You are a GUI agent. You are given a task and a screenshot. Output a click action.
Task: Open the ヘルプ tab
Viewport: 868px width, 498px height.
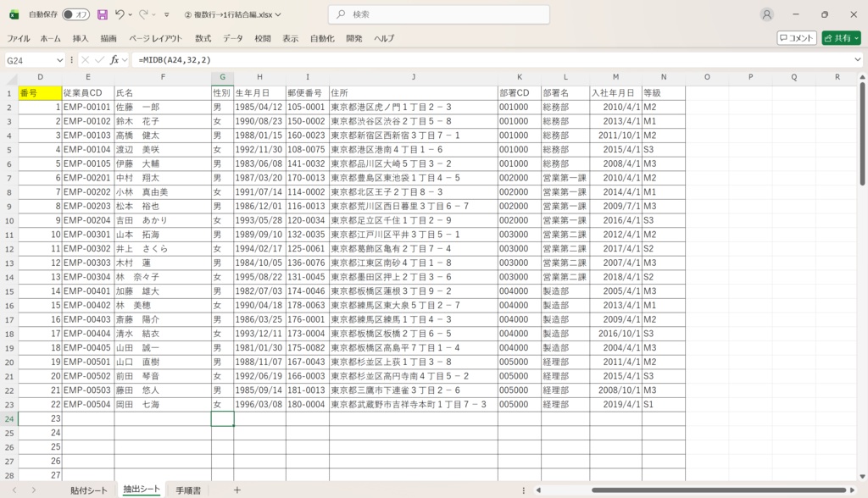[x=384, y=38]
